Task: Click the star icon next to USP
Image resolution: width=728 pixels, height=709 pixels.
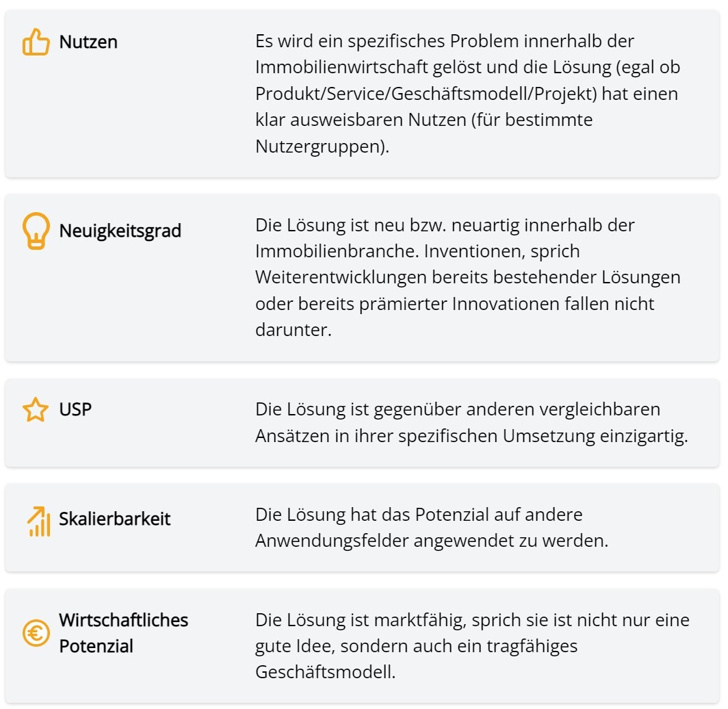Action: (36, 409)
